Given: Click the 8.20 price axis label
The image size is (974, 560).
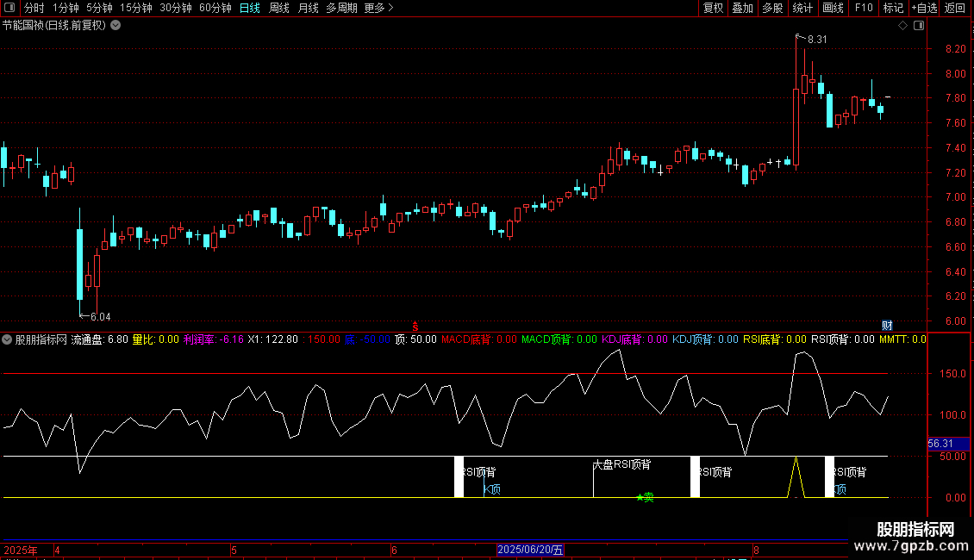Looking at the screenshot, I should pos(955,49).
